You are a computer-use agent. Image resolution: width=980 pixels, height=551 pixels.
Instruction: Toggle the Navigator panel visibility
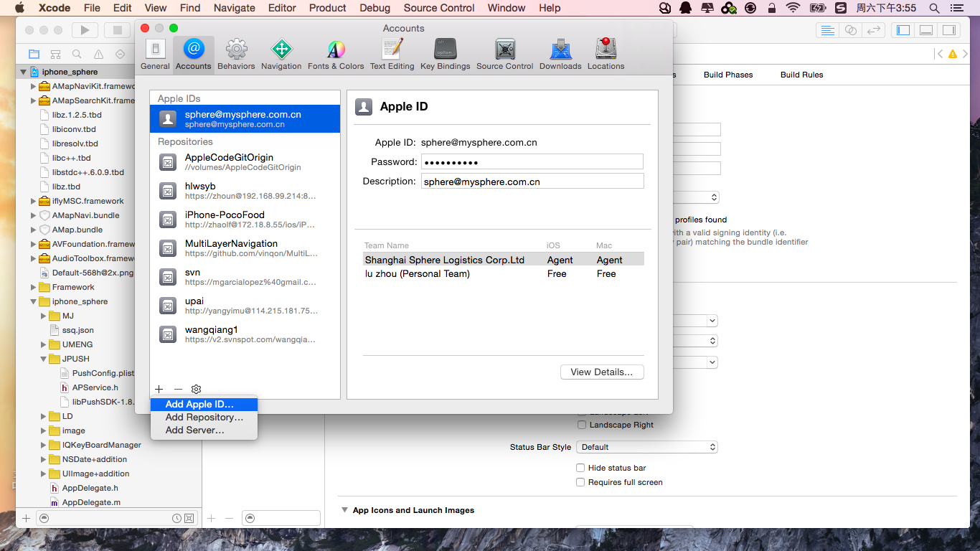[903, 30]
